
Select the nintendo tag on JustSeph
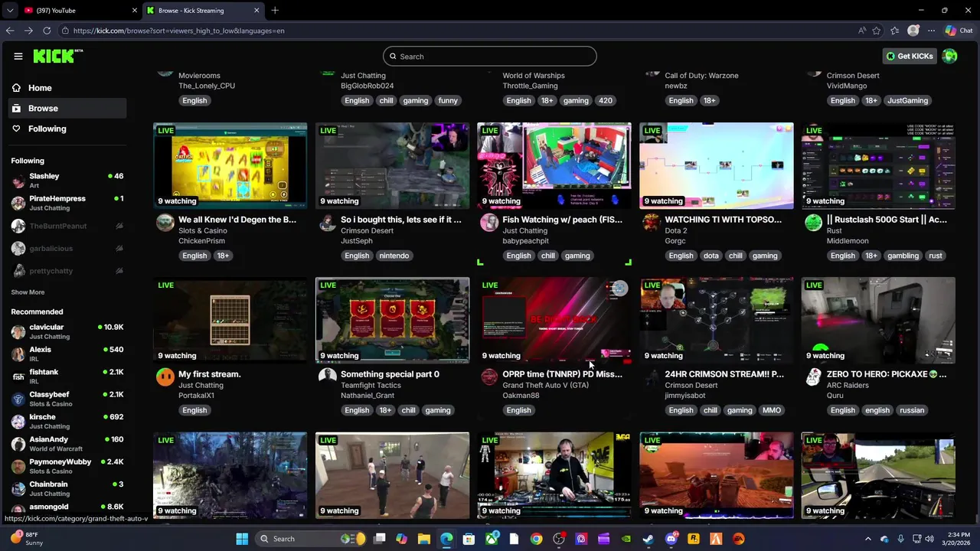[394, 256]
